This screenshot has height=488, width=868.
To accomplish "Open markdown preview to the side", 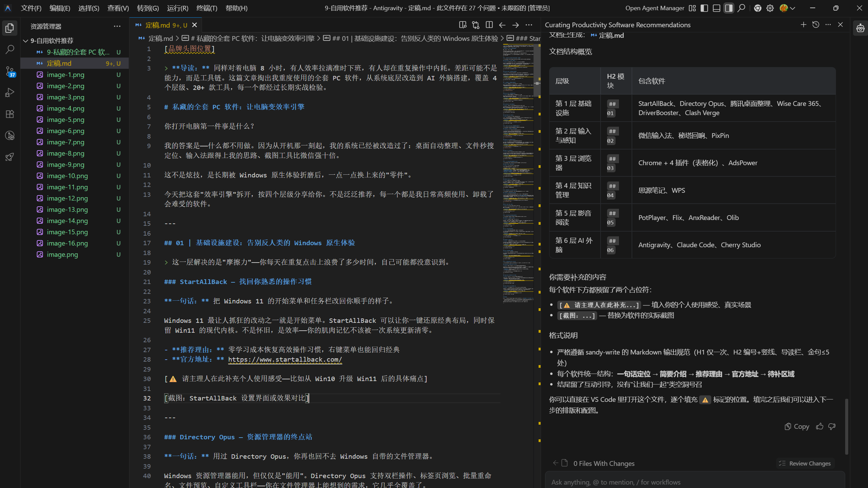I will pyautogui.click(x=463, y=25).
